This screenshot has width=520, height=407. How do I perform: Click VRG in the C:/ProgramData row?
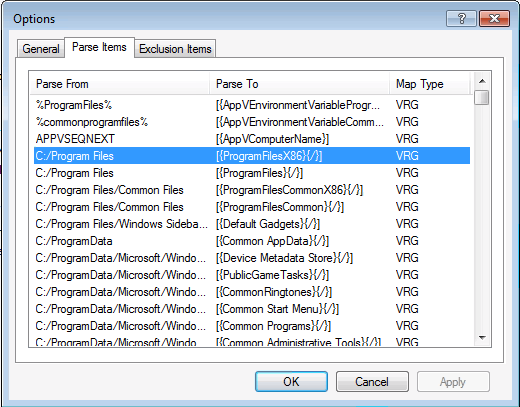tap(407, 241)
